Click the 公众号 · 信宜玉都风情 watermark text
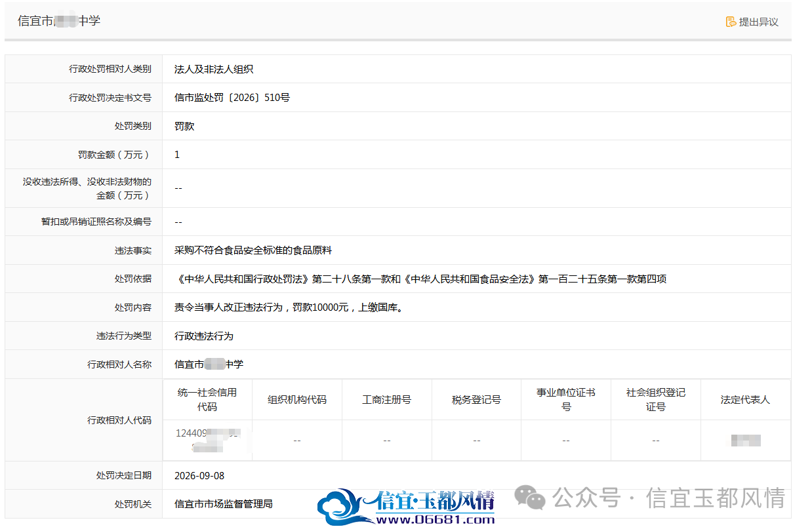This screenshot has height=531, width=812. (x=669, y=498)
